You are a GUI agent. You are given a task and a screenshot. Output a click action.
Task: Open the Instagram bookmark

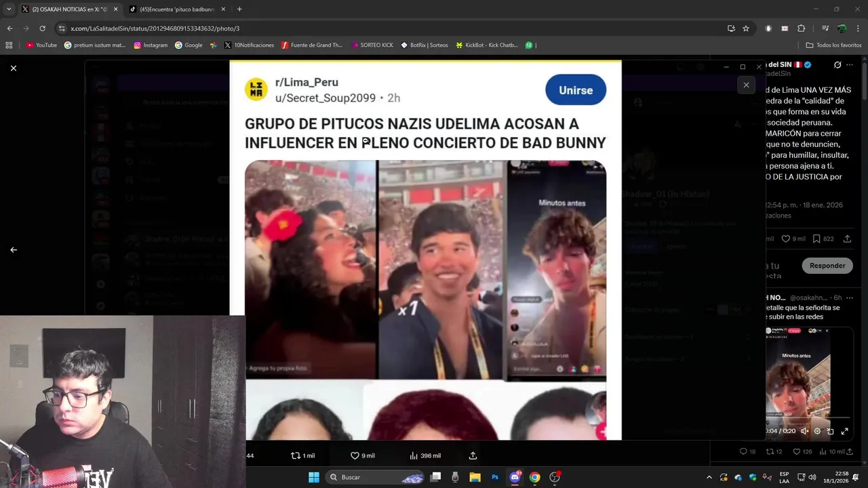coord(151,45)
